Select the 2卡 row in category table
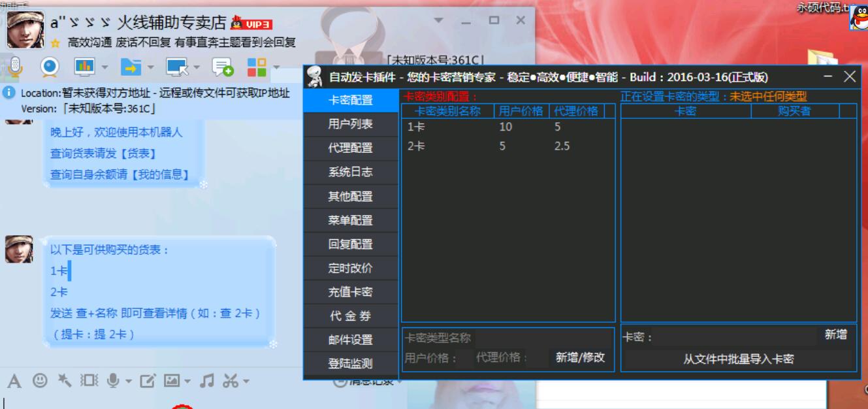 point(507,146)
